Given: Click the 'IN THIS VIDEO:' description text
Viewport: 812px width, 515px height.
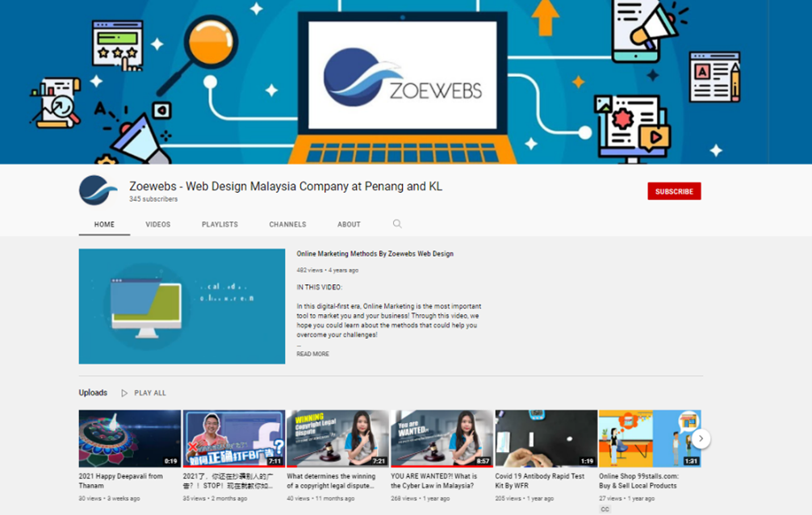Looking at the screenshot, I should coord(319,287).
